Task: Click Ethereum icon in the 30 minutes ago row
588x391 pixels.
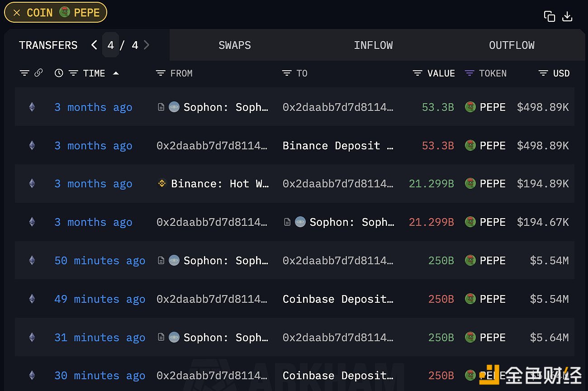Action: click(x=32, y=375)
